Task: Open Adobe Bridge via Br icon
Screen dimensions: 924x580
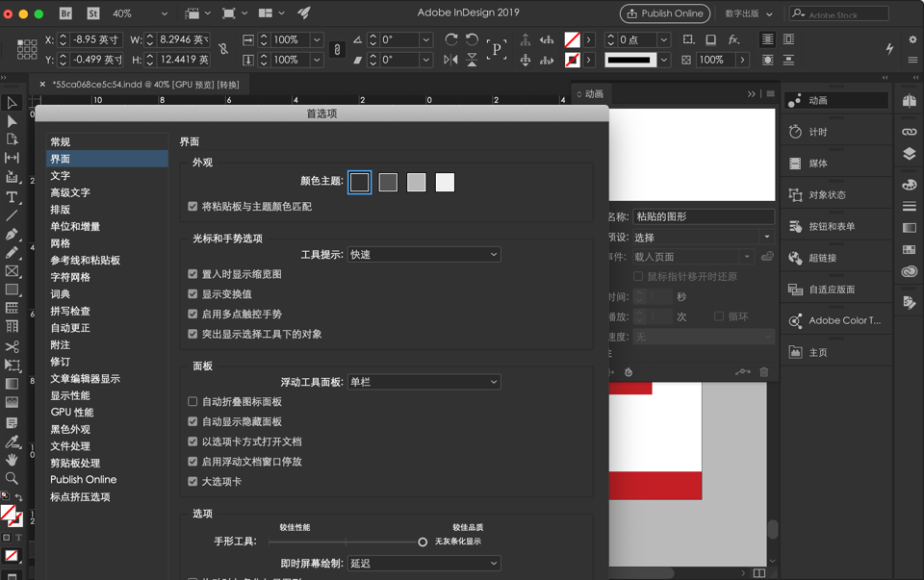Action: (65, 13)
